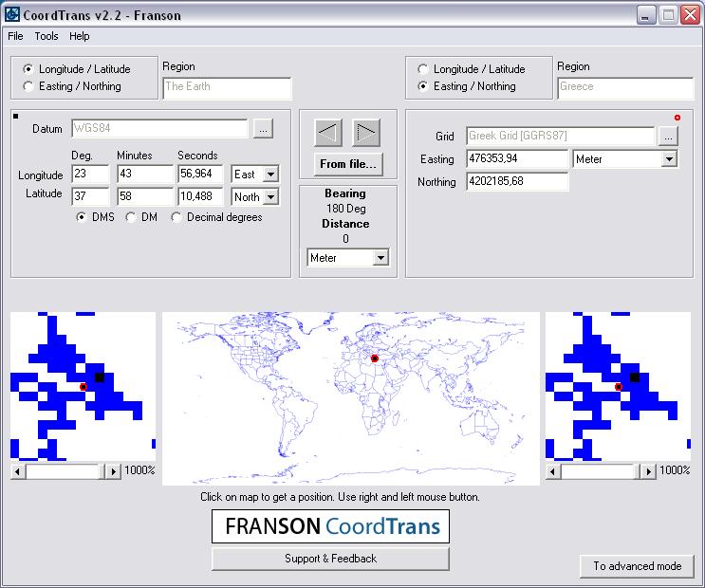Click the Longitude minutes field
Image resolution: width=705 pixels, height=588 pixels.
[145, 174]
